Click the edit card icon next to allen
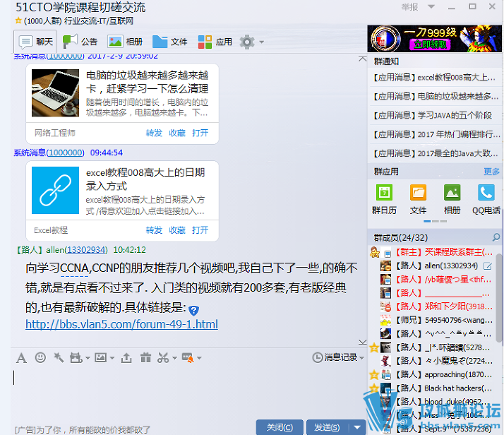Screen dimensions: 504x435 [488, 266]
